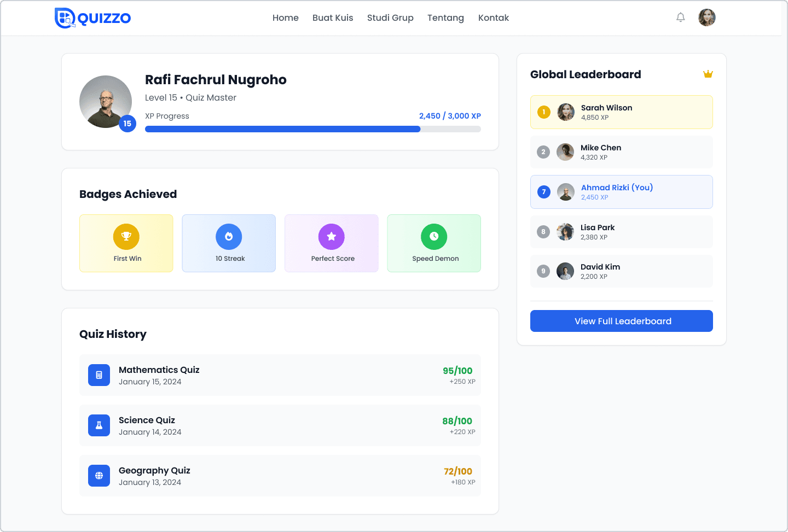Screen dimensions: 788x532
Task: Click Sarah Wilson's 4,850 XP value
Action: pyautogui.click(x=595, y=118)
